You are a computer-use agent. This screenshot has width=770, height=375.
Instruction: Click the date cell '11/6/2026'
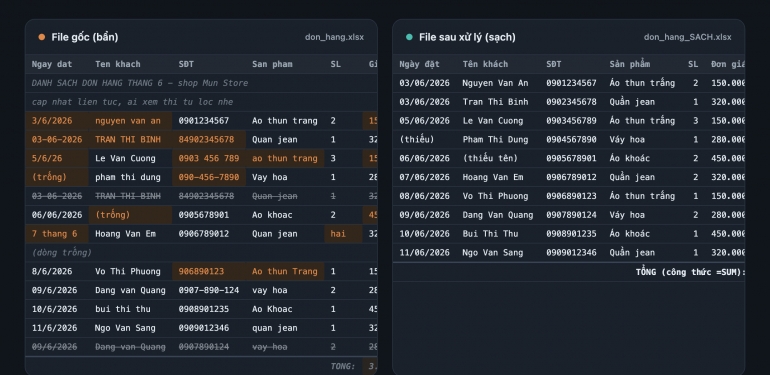pyautogui.click(x=54, y=328)
